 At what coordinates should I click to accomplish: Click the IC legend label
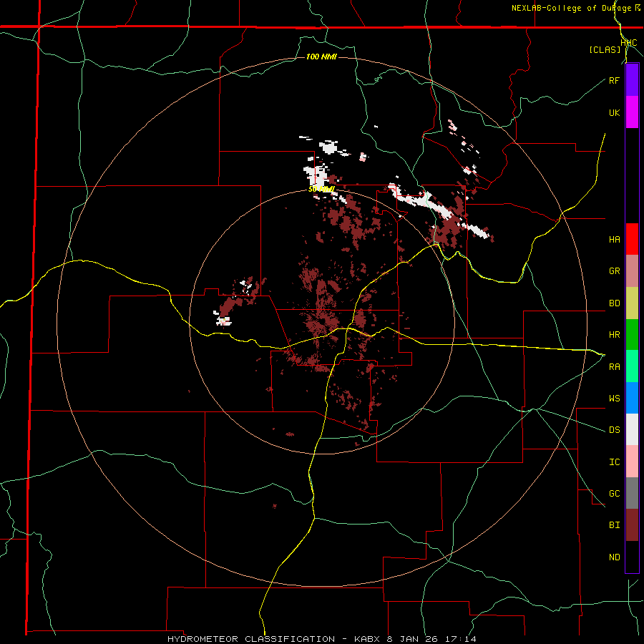pos(614,462)
